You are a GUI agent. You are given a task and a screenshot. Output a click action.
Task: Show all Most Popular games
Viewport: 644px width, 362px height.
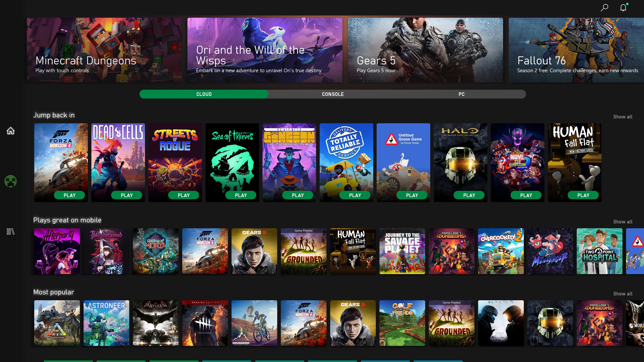click(x=622, y=293)
